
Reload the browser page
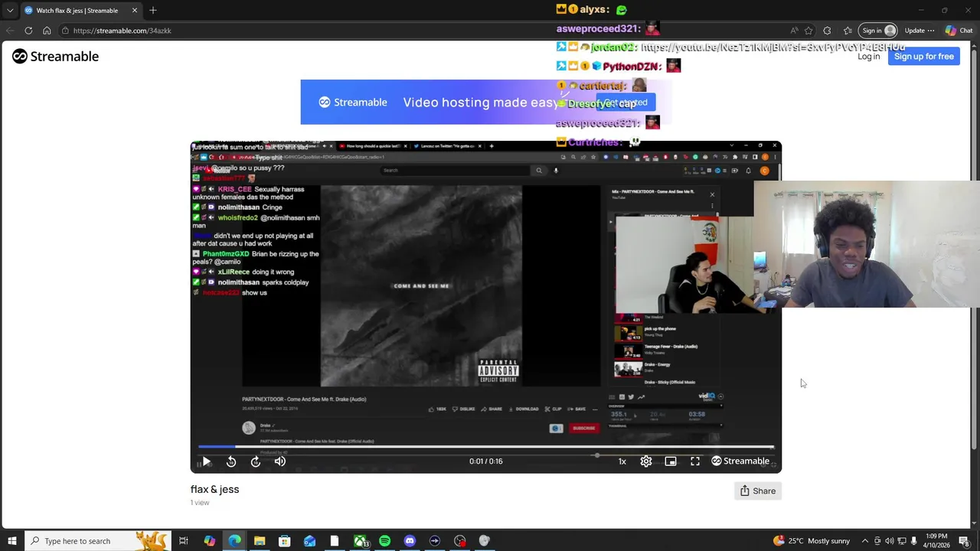(x=28, y=31)
